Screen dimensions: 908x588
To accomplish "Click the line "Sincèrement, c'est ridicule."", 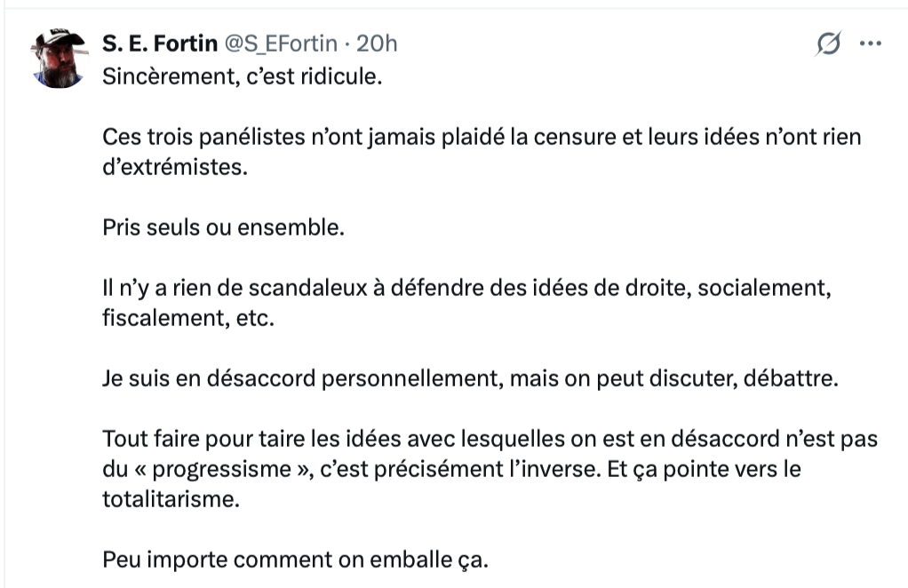I will tap(242, 75).
